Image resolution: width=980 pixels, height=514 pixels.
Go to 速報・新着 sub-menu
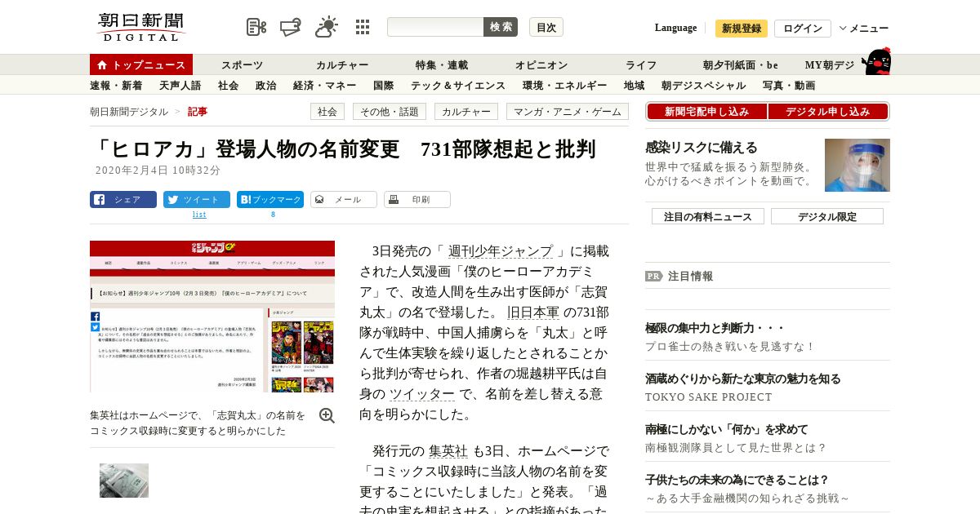tap(116, 85)
